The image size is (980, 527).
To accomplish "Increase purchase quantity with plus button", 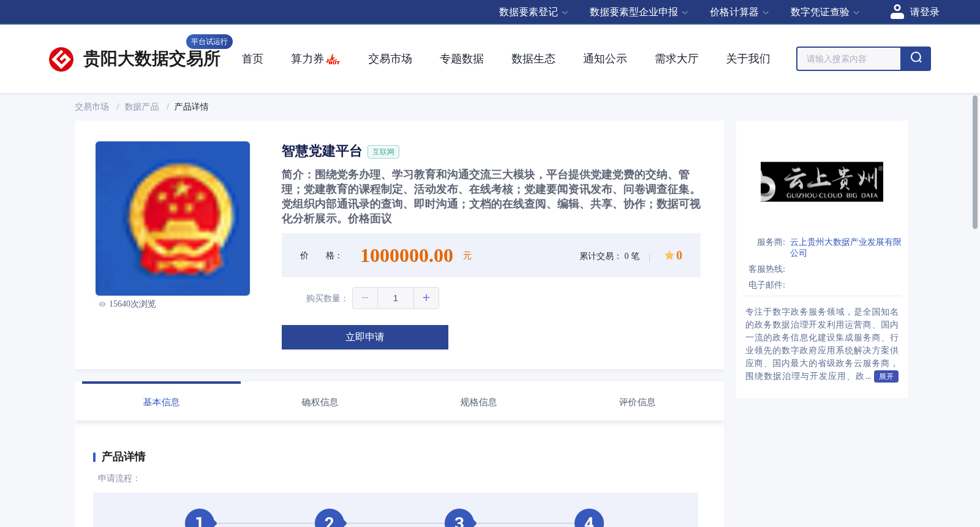I will click(426, 298).
